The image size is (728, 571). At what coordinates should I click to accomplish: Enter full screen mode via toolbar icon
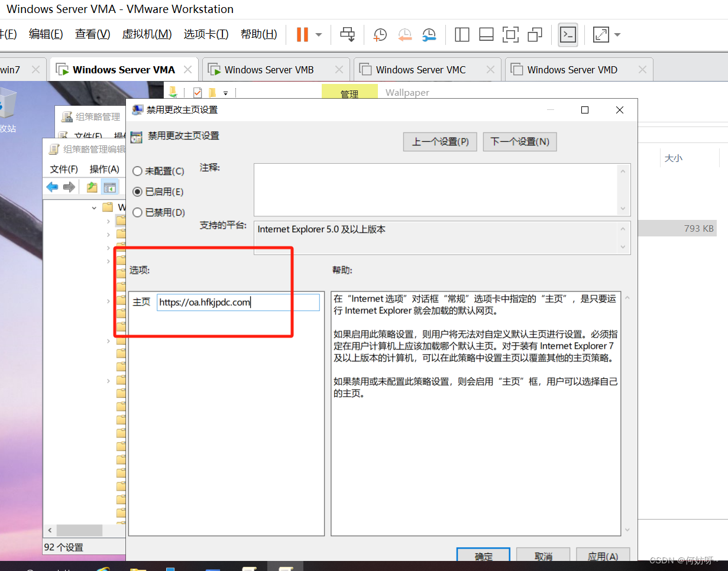510,34
